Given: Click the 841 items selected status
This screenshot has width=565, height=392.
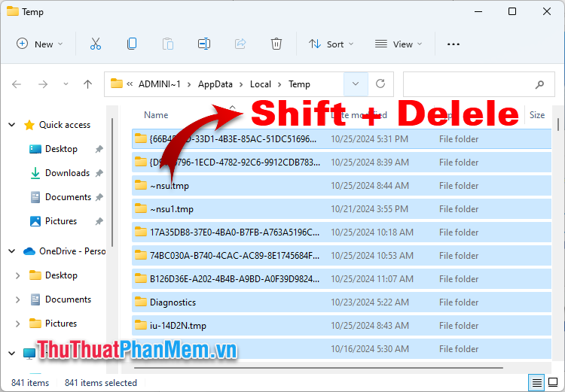Looking at the screenshot, I should click(101, 383).
